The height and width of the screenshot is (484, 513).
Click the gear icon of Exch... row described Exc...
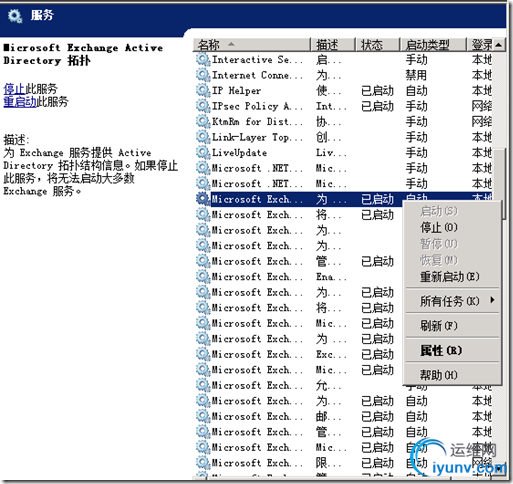click(x=203, y=354)
